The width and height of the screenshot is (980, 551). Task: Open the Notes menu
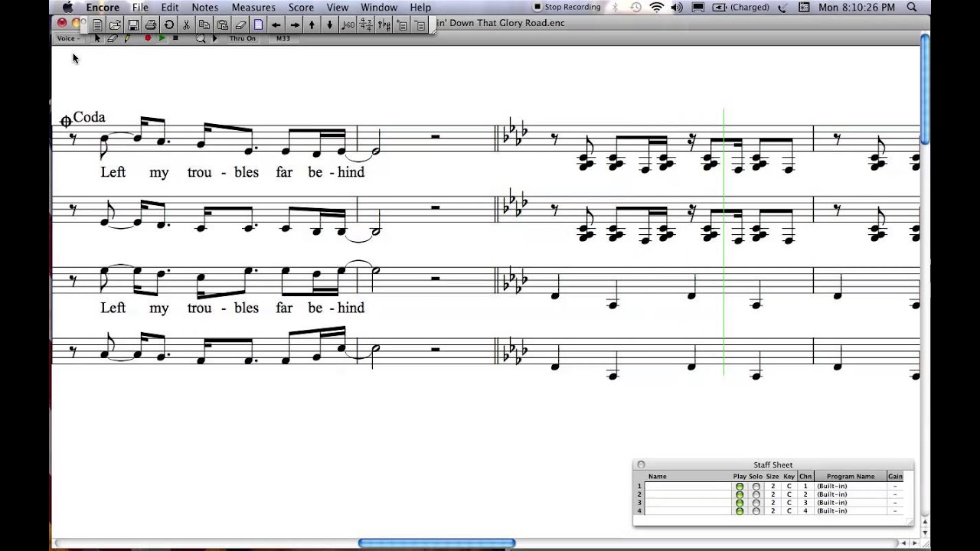(204, 8)
